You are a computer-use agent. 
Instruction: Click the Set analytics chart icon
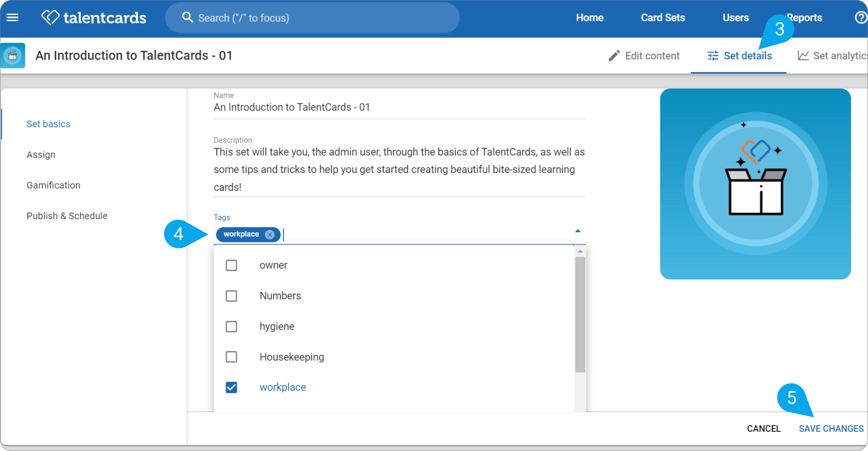803,56
